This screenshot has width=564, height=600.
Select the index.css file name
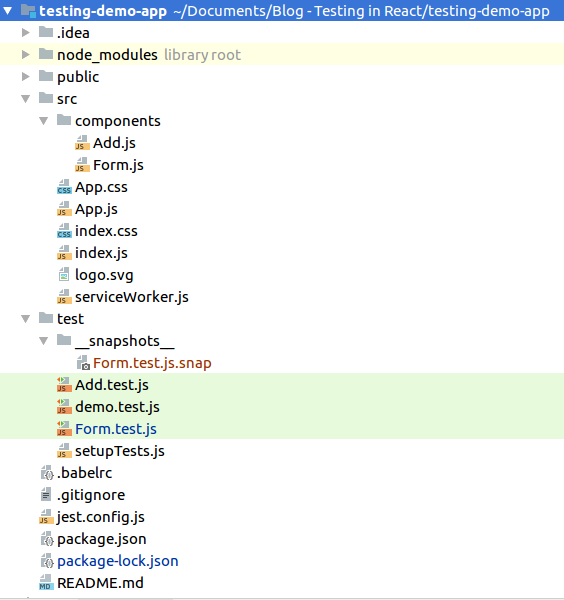pos(106,231)
